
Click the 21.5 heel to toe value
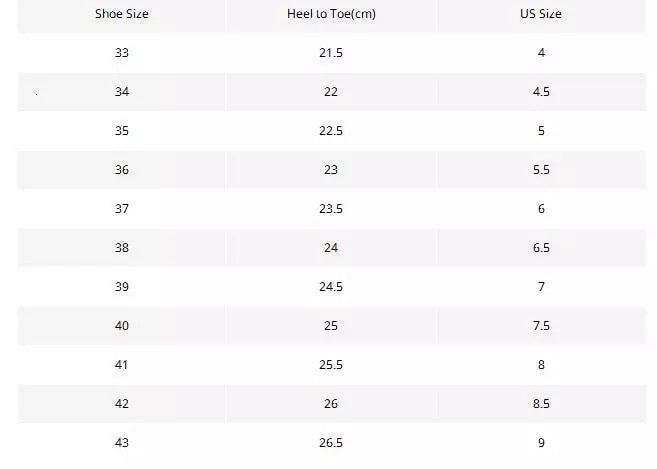click(331, 53)
